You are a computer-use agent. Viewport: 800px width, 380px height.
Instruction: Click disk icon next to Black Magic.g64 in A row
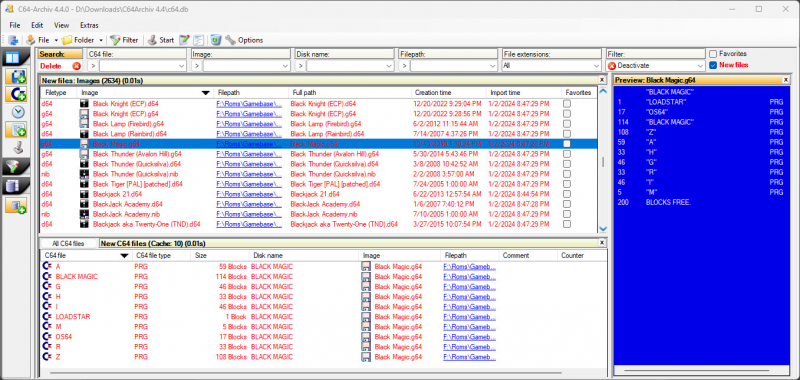366,267
